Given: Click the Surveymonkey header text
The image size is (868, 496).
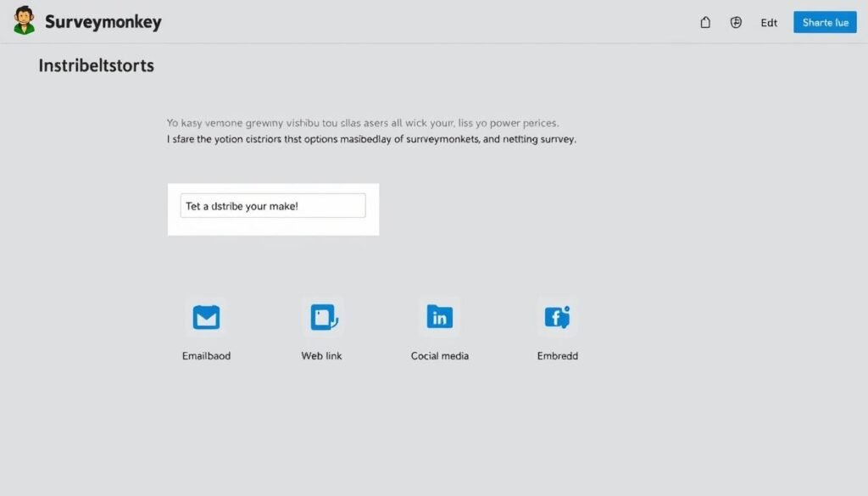Looking at the screenshot, I should click(x=103, y=21).
